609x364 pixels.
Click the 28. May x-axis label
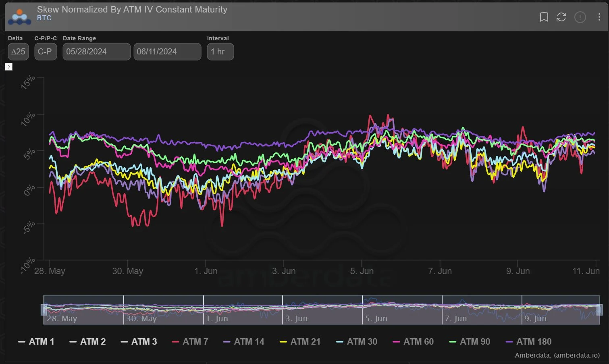point(50,271)
